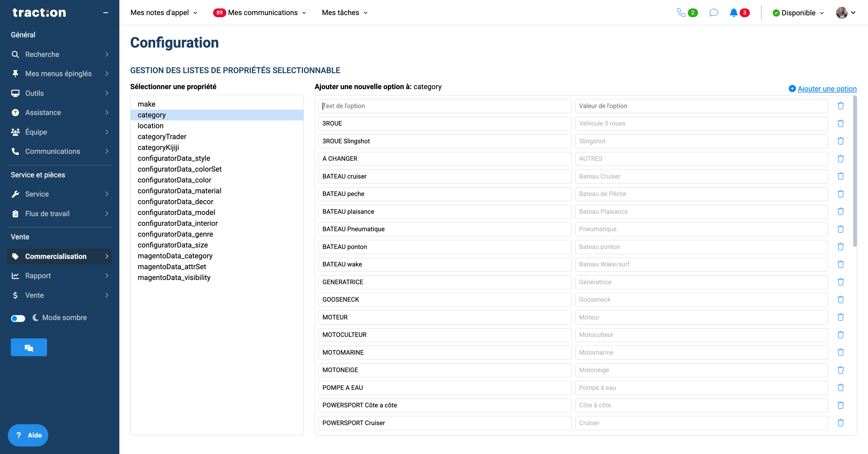Click the options list vertical scrollbar
Screen dimensions: 868x454
pyautogui.click(x=854, y=172)
